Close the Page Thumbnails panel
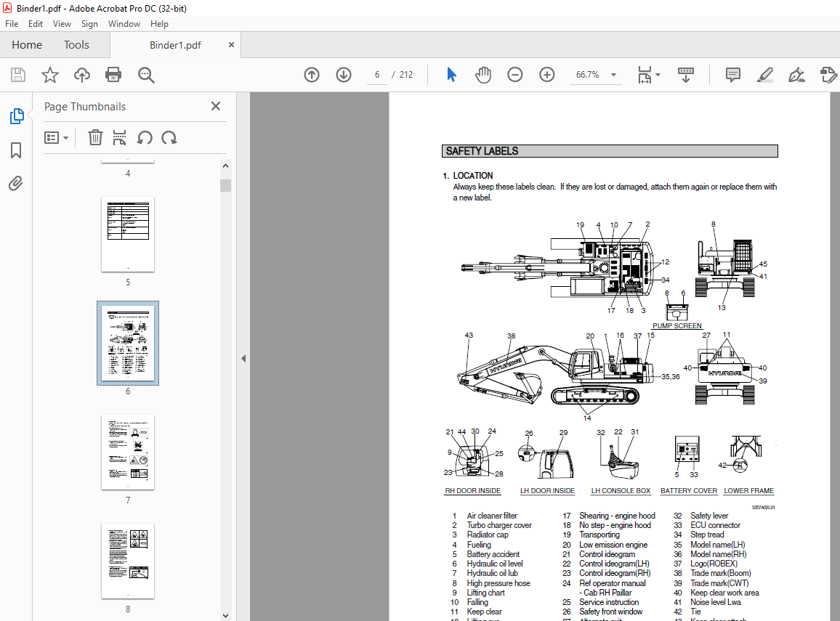This screenshot has height=621, width=840. (x=216, y=106)
